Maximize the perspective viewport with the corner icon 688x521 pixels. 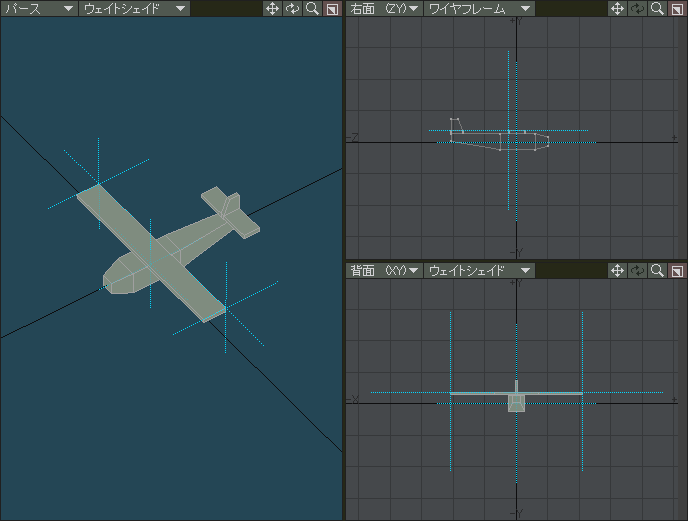coord(332,8)
